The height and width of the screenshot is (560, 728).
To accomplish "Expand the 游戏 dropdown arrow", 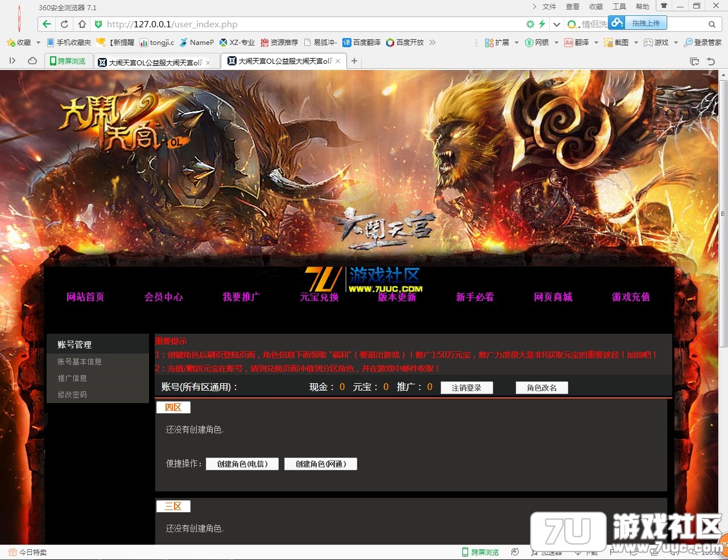I will pyautogui.click(x=676, y=43).
